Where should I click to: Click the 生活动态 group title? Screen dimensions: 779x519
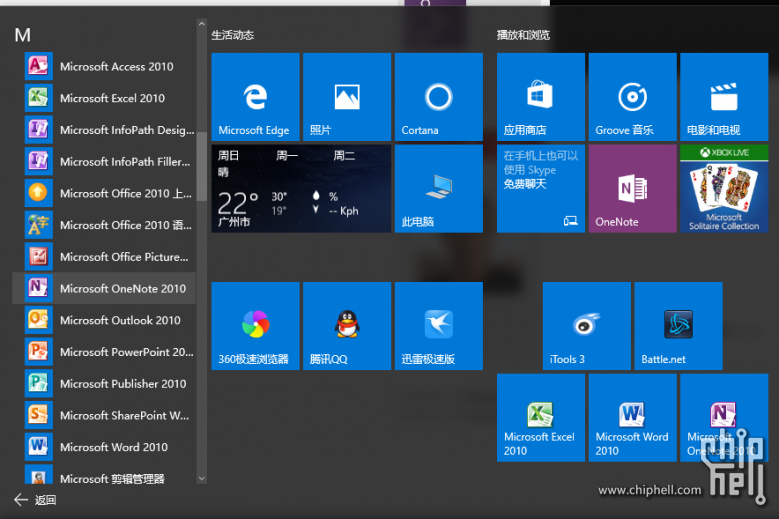click(233, 35)
